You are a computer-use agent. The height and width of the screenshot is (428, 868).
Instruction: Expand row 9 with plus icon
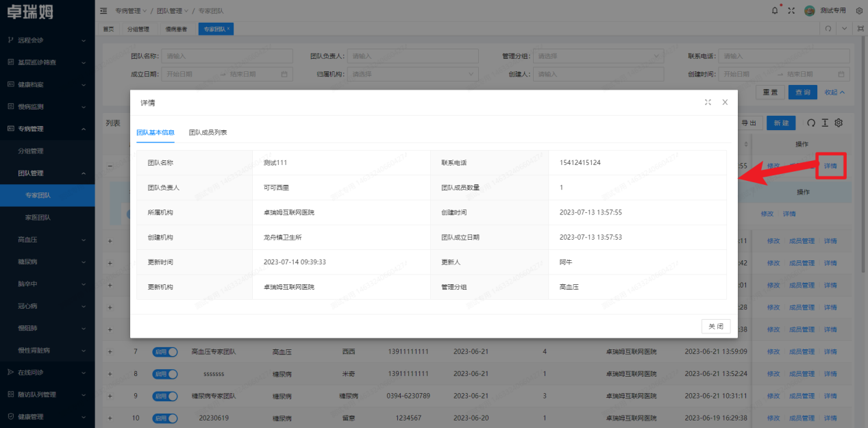click(x=110, y=396)
